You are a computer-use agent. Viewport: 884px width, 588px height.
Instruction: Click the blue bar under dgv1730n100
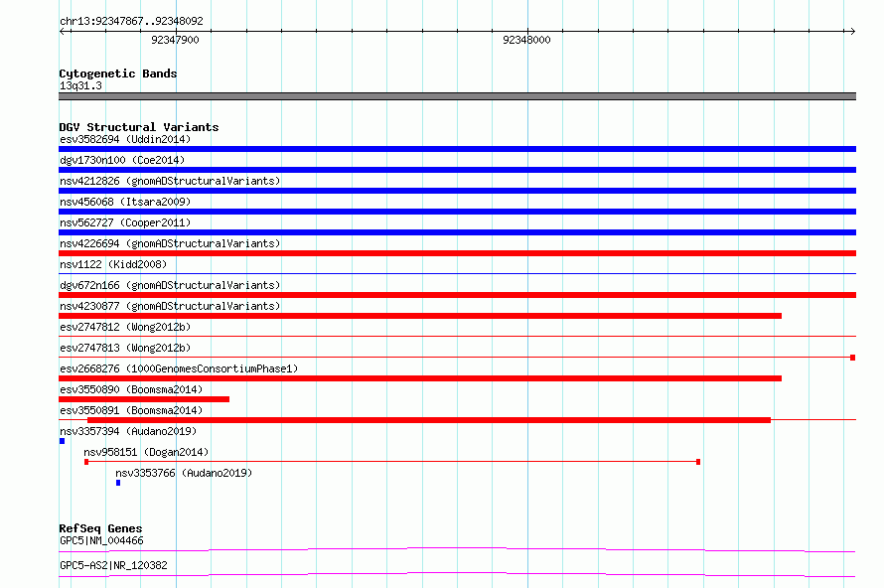pos(457,170)
